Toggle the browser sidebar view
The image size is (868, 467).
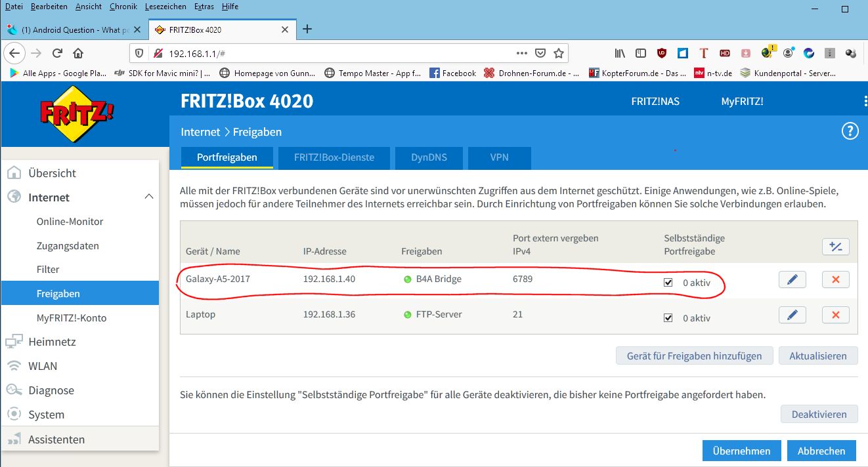coord(641,53)
